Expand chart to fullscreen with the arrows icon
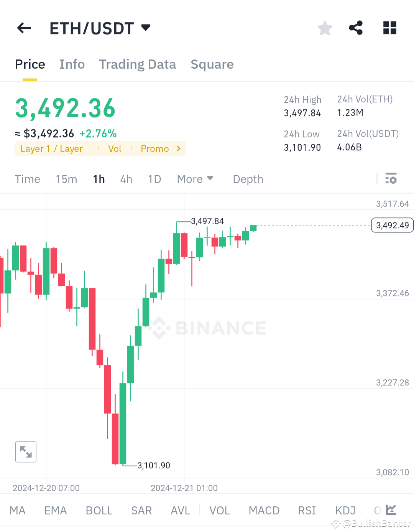414x532 pixels. [26, 451]
